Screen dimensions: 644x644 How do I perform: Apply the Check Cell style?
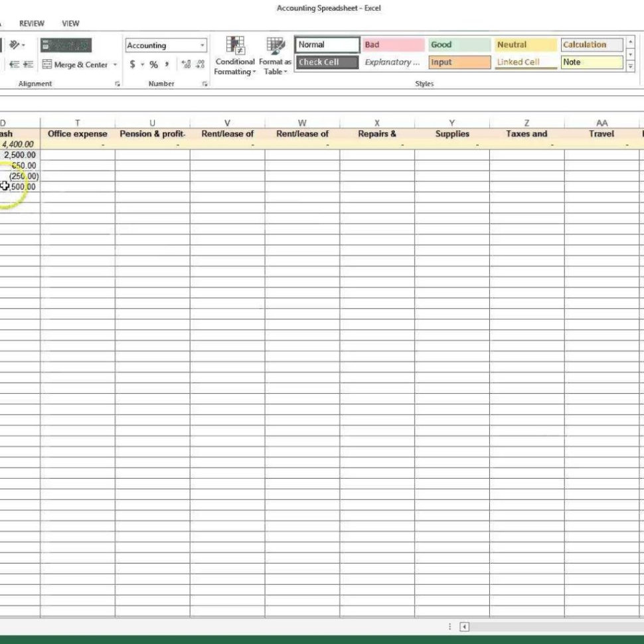click(325, 62)
